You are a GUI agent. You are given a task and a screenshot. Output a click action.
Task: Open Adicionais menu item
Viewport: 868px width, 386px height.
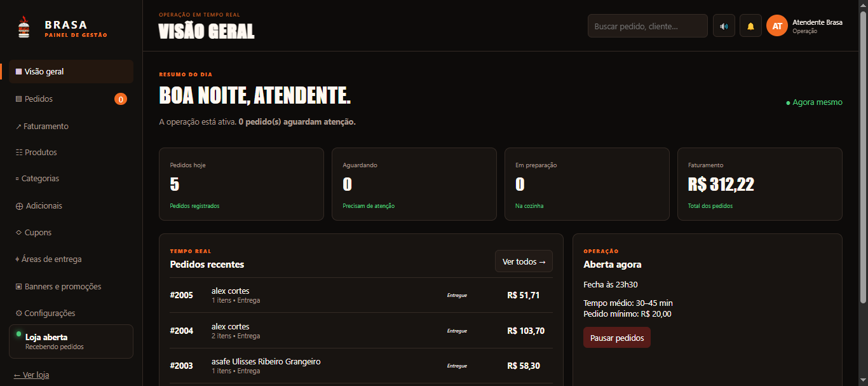[71, 206]
